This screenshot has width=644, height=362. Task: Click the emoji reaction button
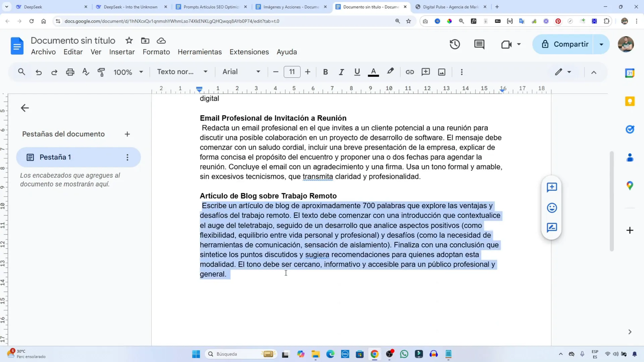tap(551, 208)
